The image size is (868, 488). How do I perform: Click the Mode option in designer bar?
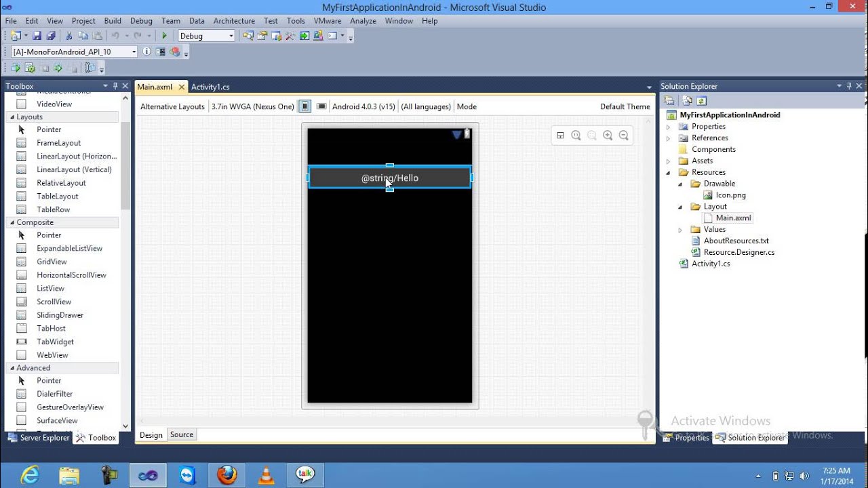pos(467,106)
